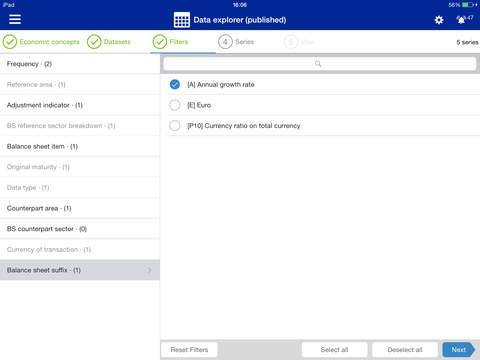
Task: Switch to the Filters step tab
Action: click(x=179, y=42)
